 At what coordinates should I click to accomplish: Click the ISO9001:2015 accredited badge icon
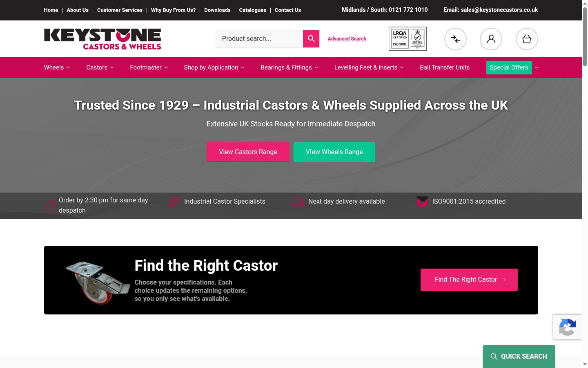(422, 201)
